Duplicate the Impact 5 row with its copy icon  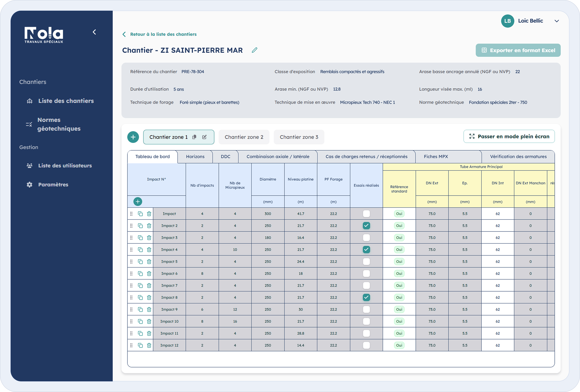pos(140,262)
